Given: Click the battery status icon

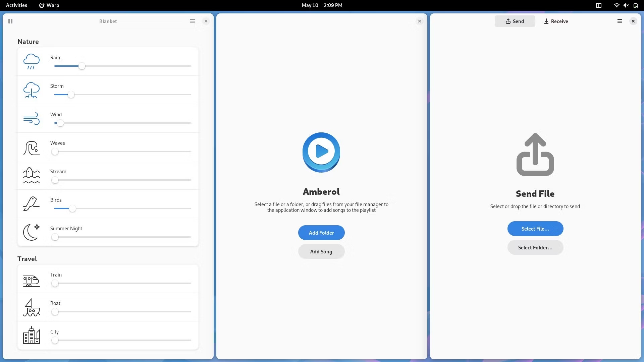Looking at the screenshot, I should 636,5.
